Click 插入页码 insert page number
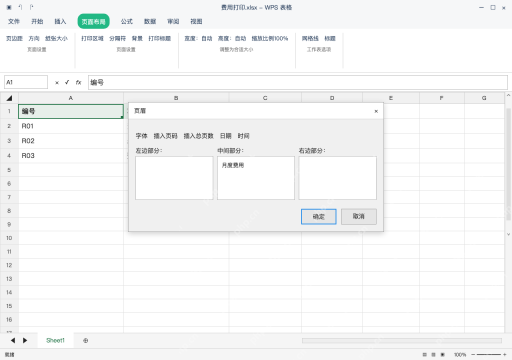The image size is (512, 360). coord(165,136)
